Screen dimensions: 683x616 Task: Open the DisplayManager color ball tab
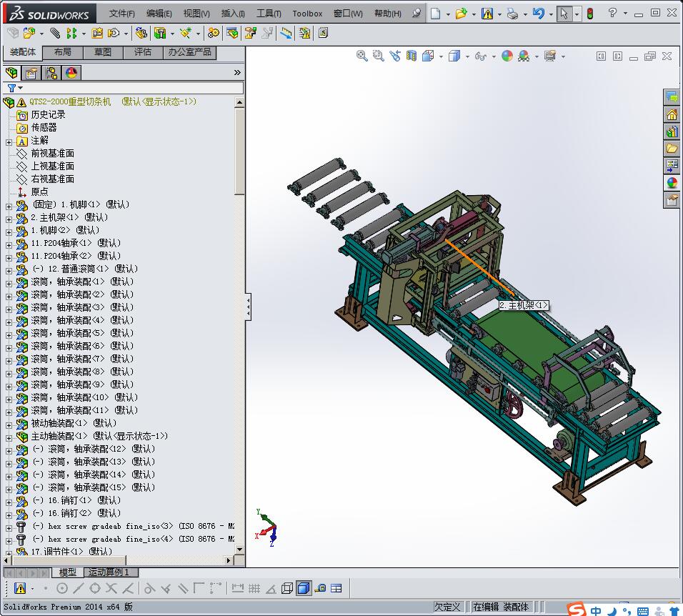71,73
